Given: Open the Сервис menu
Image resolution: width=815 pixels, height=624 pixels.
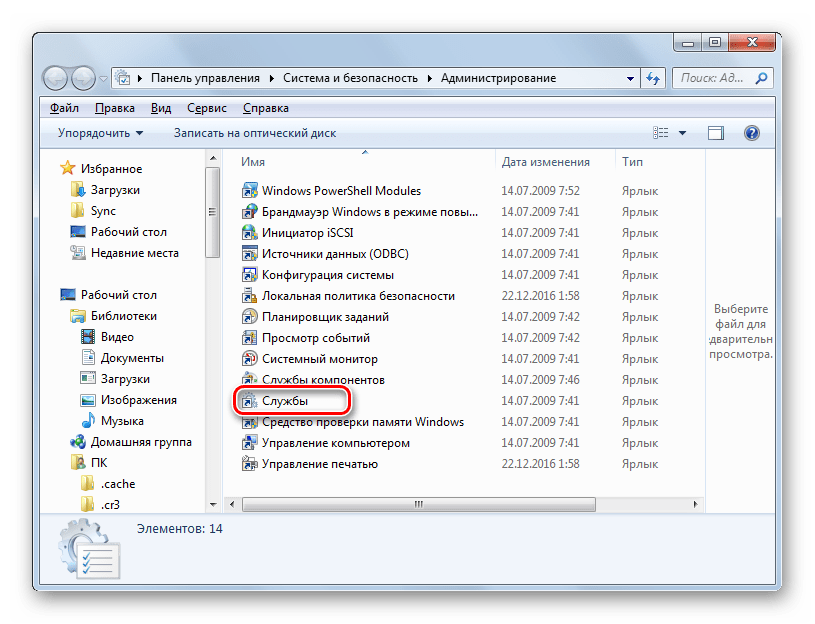Looking at the screenshot, I should tap(207, 108).
